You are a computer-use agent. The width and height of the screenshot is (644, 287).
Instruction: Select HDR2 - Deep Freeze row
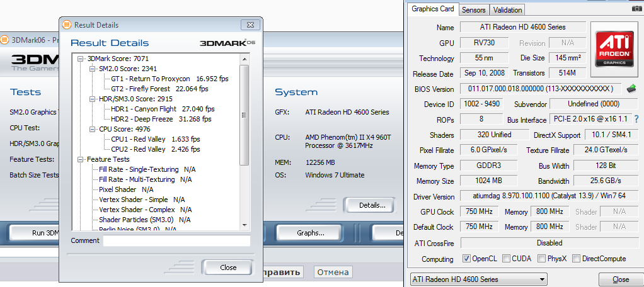pos(161,119)
